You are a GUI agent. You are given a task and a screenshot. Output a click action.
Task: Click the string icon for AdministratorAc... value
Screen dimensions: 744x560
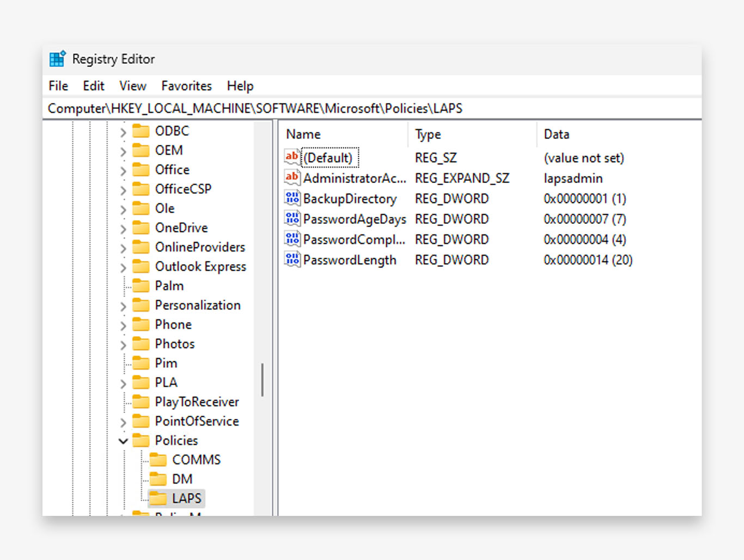pos(292,178)
